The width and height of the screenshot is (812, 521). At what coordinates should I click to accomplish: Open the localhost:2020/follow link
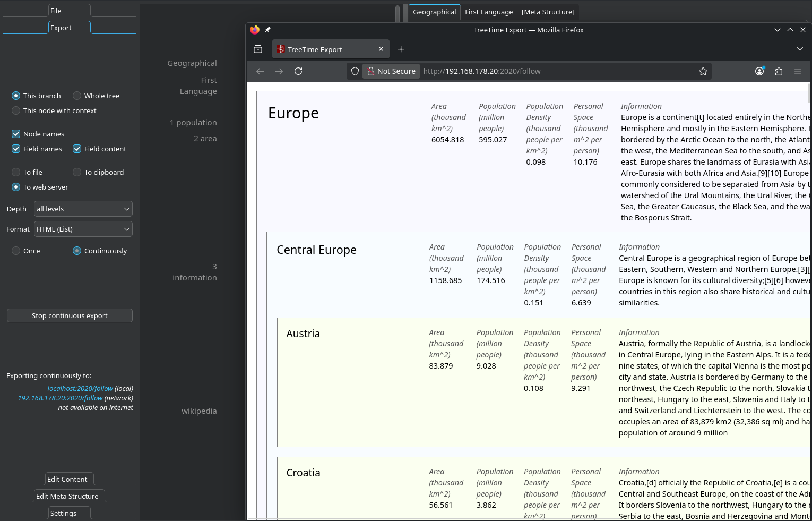click(x=80, y=388)
